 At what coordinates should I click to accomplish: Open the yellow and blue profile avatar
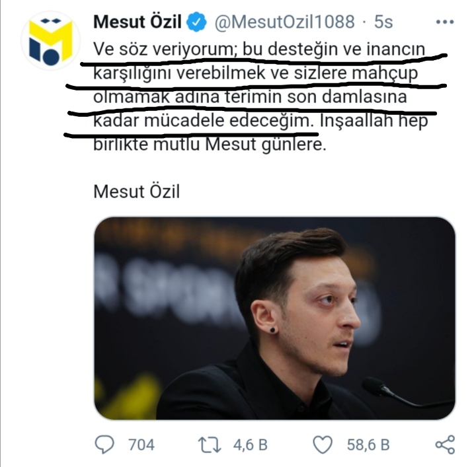50,41
